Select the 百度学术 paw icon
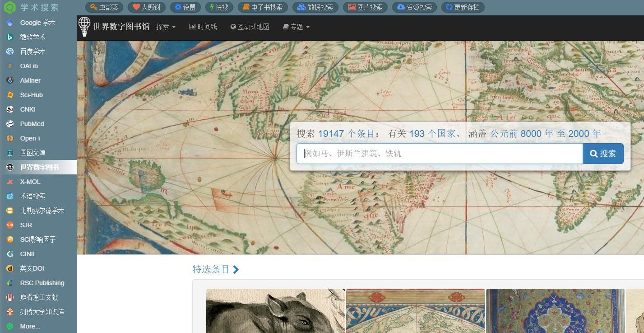644x333 pixels. [x=9, y=52]
